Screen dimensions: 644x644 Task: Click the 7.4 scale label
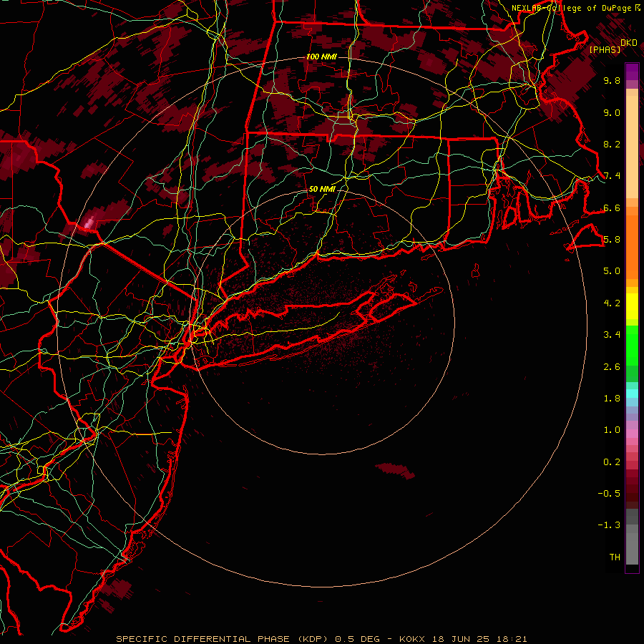[x=612, y=176]
